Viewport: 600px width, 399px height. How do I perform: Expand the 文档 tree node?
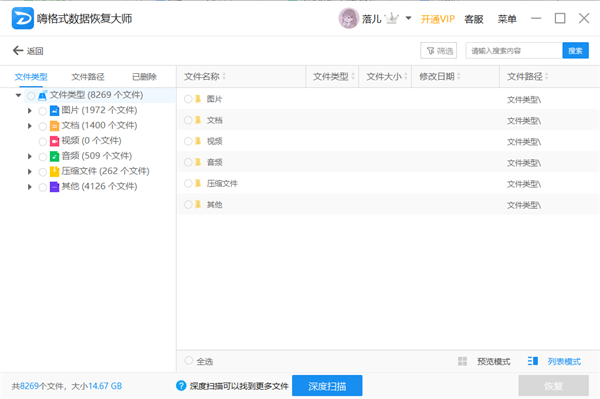(29, 126)
